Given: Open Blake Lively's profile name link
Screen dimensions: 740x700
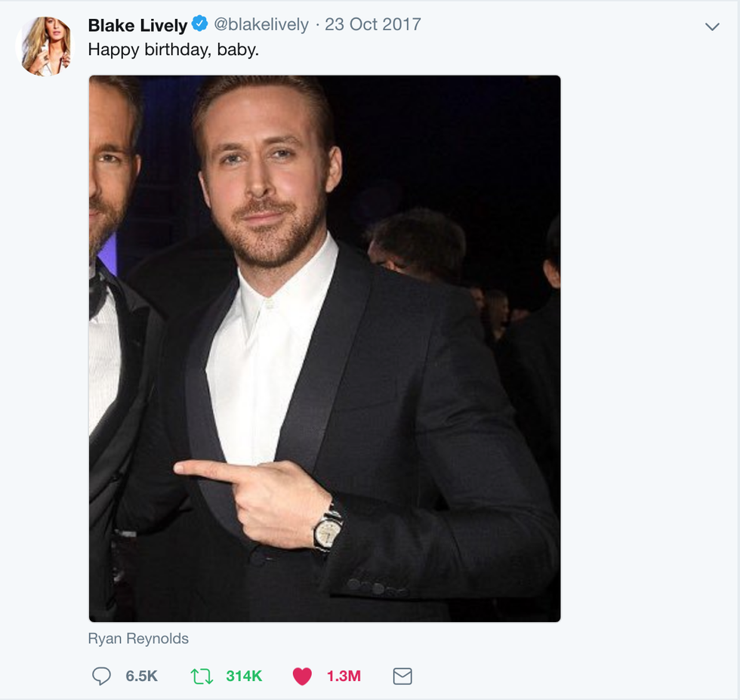Looking at the screenshot, I should pyautogui.click(x=137, y=26).
